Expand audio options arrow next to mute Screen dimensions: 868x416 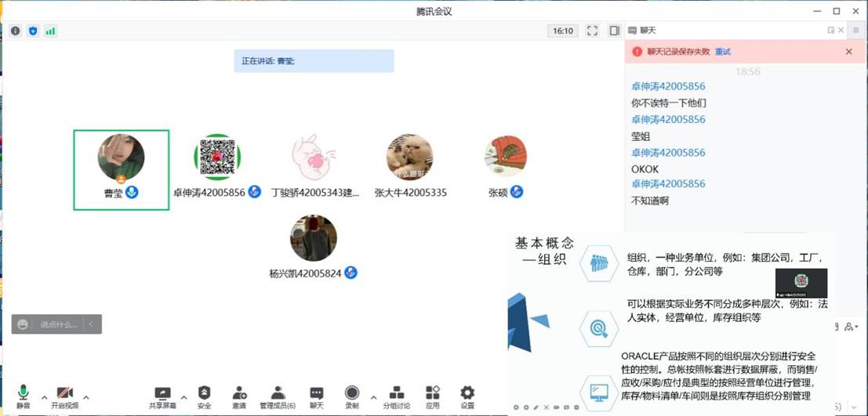coord(44,397)
